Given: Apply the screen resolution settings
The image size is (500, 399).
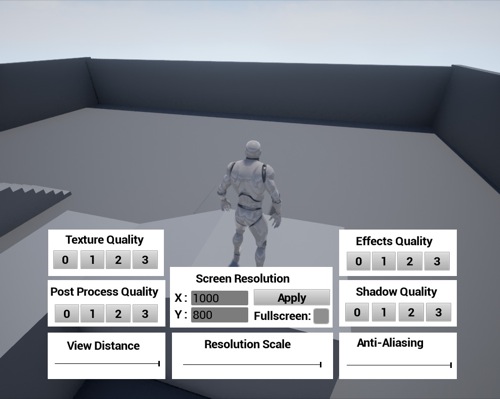Looking at the screenshot, I should click(x=292, y=297).
